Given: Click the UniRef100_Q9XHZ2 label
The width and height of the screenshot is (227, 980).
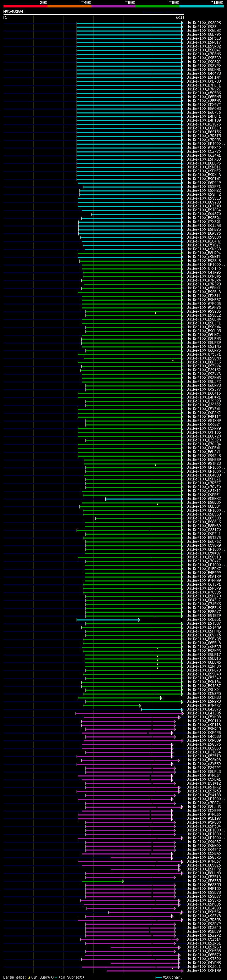Looking at the screenshot, I should point(203,191).
